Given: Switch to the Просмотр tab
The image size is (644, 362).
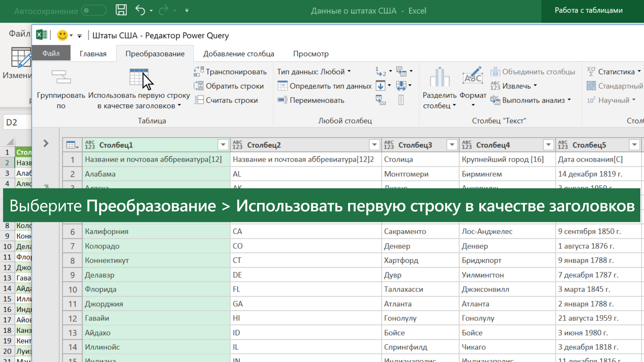Looking at the screenshot, I should (311, 54).
